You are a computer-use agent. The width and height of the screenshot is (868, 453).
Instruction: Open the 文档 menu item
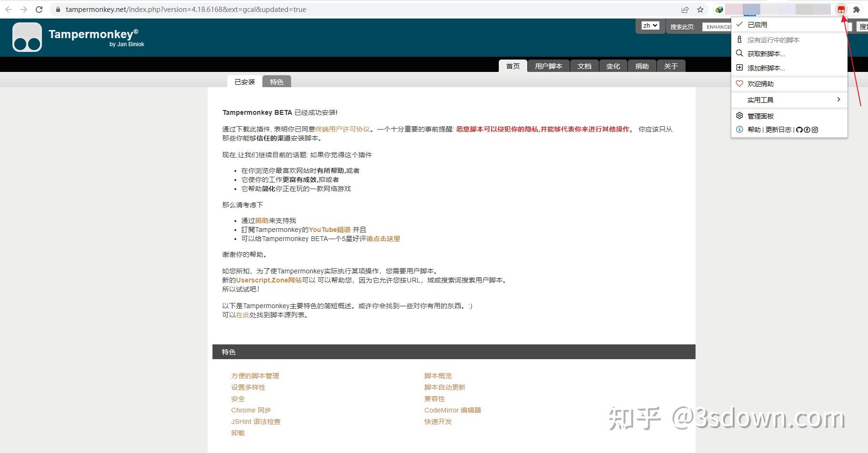(585, 66)
